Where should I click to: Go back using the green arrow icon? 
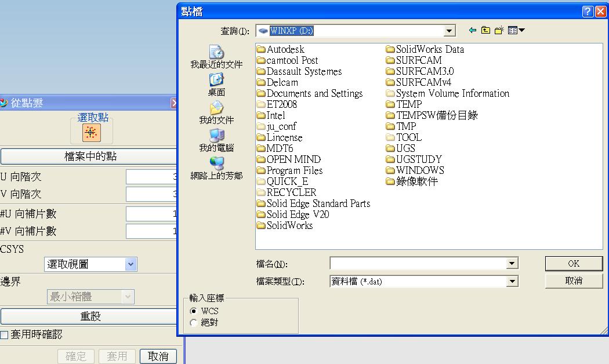pos(472,30)
